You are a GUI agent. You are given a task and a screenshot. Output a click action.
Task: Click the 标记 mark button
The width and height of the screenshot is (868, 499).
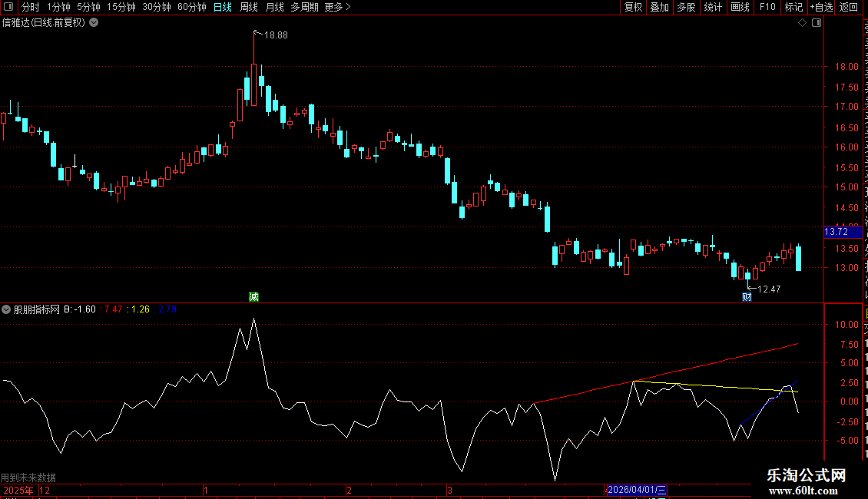(x=793, y=7)
